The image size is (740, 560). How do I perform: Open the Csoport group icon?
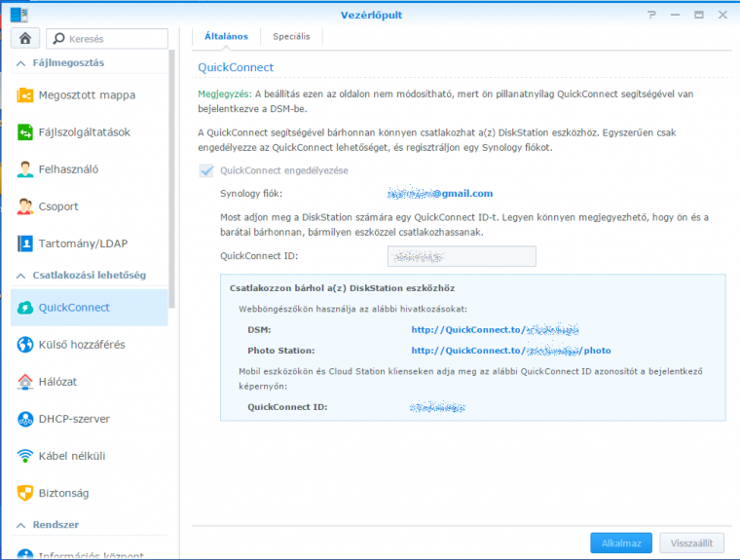[x=25, y=206]
